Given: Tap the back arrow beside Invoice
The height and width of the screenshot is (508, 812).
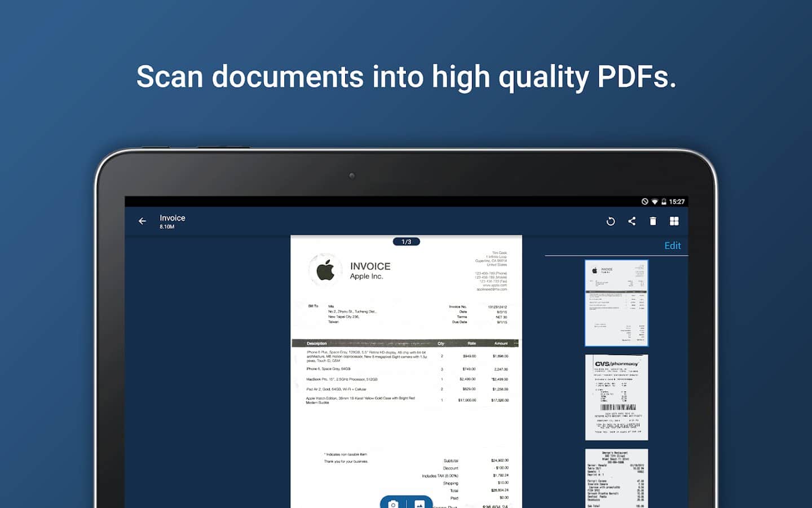Looking at the screenshot, I should point(142,221).
